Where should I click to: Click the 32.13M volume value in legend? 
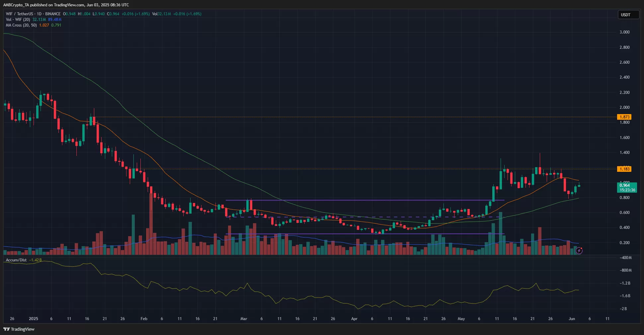pyautogui.click(x=39, y=20)
